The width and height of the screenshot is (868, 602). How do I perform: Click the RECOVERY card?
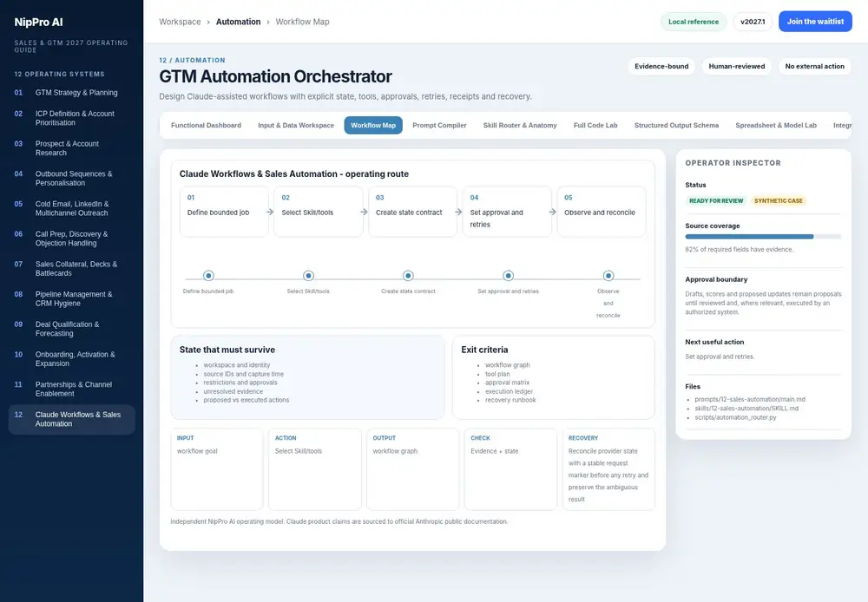point(608,468)
